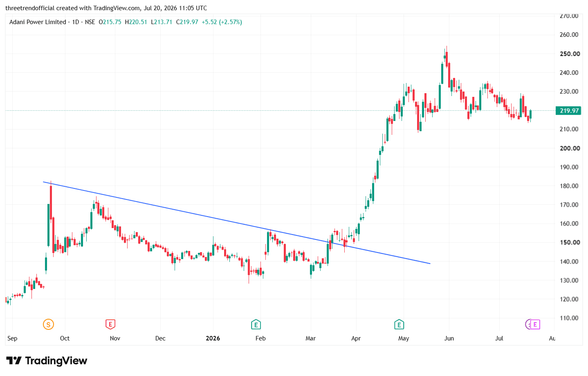Click the 240.00 price axis label

pos(569,73)
